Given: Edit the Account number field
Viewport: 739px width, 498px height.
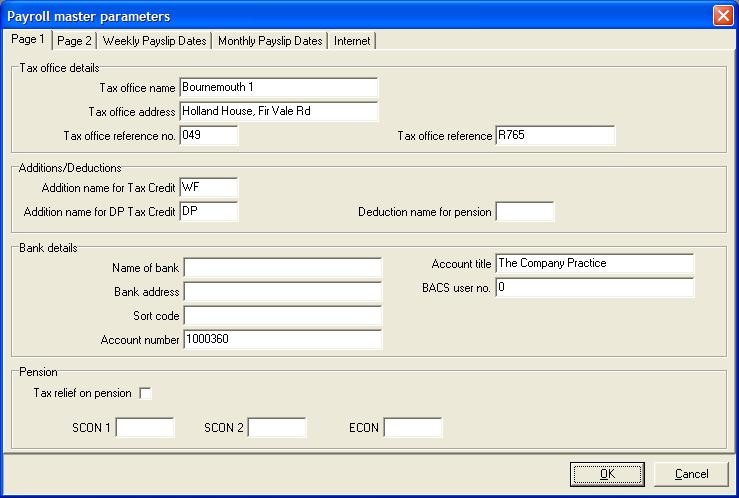Looking at the screenshot, I should coord(282,339).
